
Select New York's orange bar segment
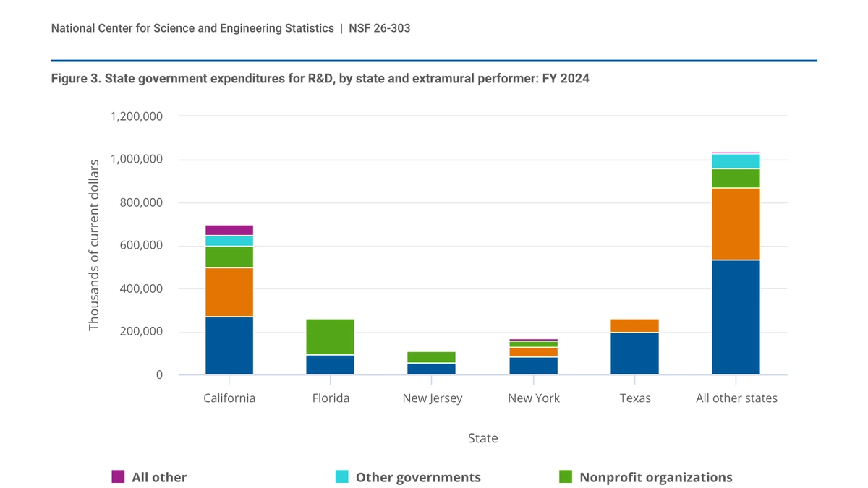coord(533,352)
